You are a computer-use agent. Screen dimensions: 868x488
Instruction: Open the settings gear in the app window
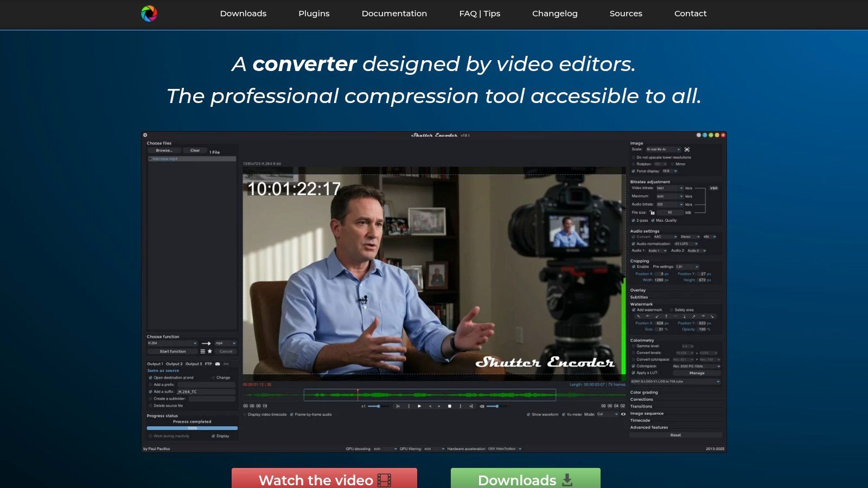tap(145, 135)
